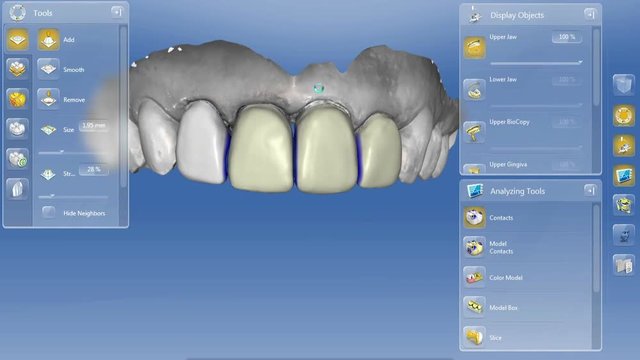Click the "Upper Jaw" label
The width and height of the screenshot is (640, 360).
[x=503, y=37]
